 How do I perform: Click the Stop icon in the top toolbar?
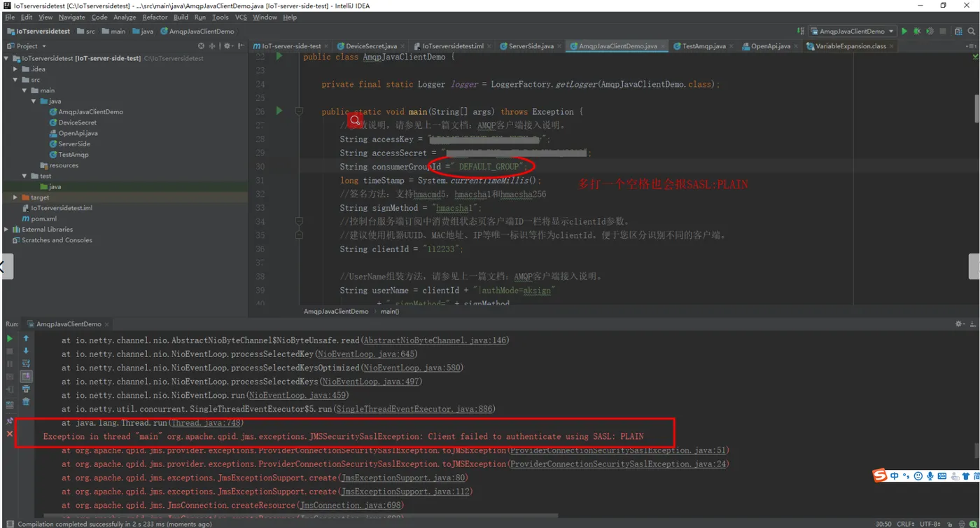[944, 32]
